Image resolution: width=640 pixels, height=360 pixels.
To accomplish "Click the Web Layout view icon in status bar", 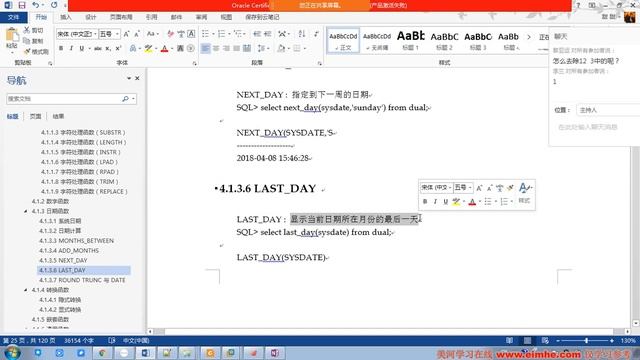I will coord(545,340).
